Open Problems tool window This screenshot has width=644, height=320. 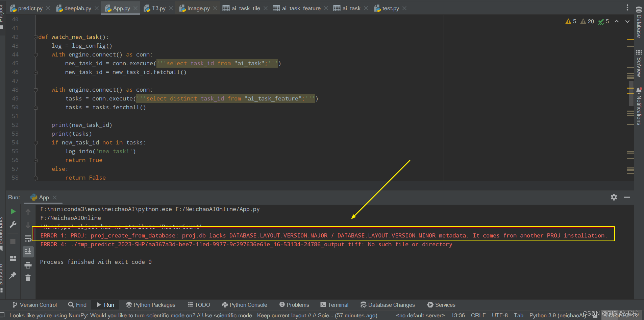294,305
